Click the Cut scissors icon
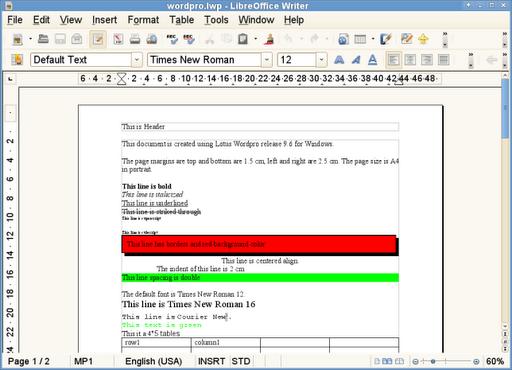Viewport: 512px width, 370px height. tap(209, 39)
